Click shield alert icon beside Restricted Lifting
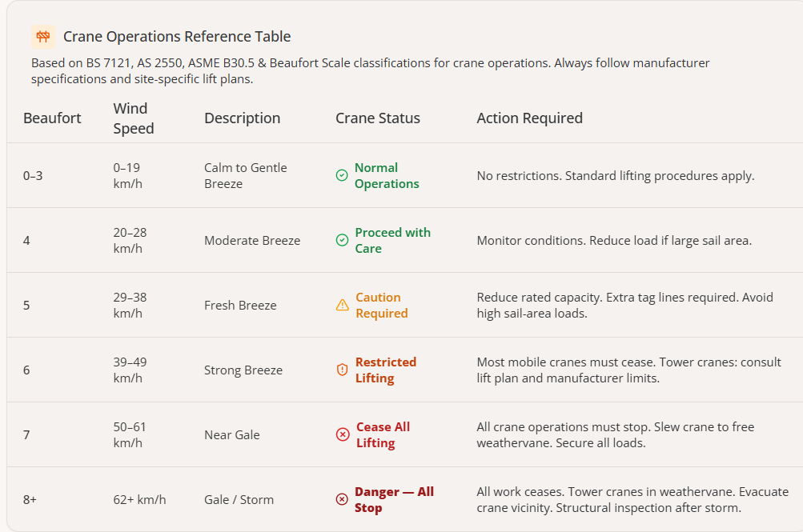This screenshot has width=803, height=532. 342,370
